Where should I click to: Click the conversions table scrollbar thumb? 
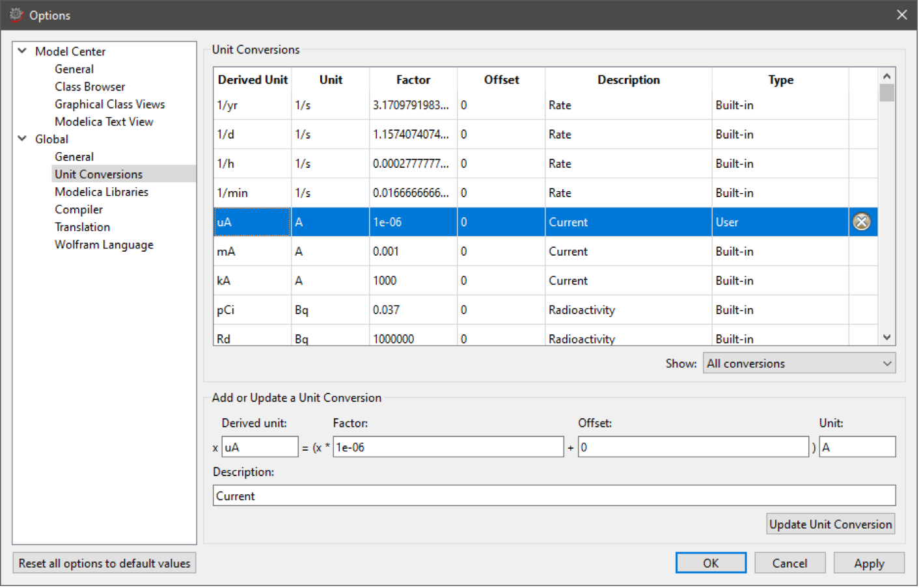coord(887,93)
